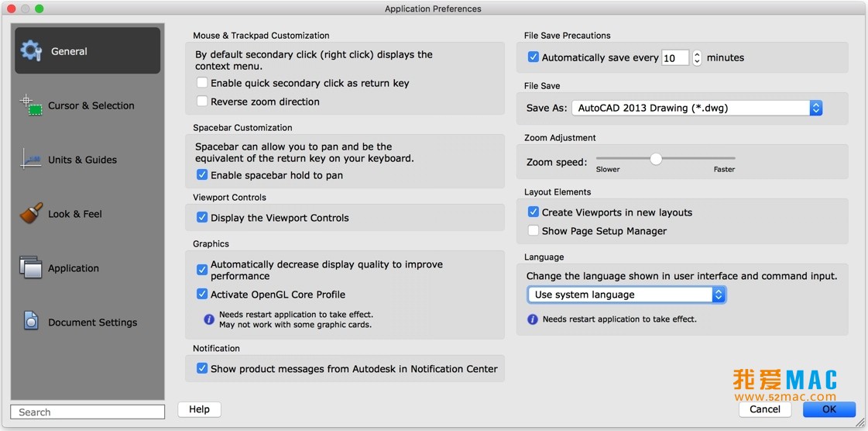
Task: Select the Cursor & Selection crosshair icon
Action: [31, 105]
